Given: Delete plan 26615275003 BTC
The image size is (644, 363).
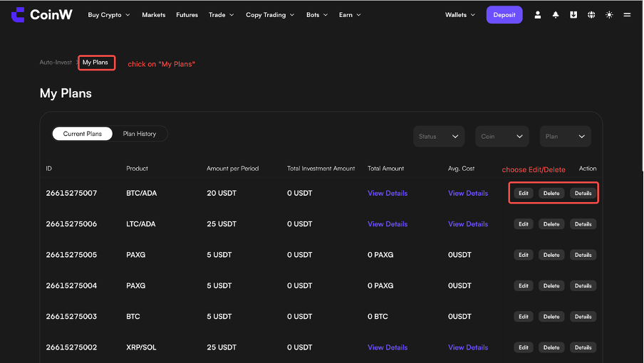Looking at the screenshot, I should pos(551,316).
